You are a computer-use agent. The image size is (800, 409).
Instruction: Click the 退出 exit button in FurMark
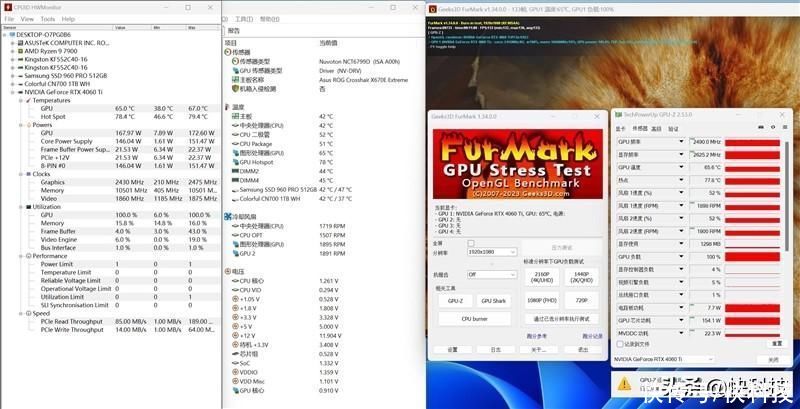pyautogui.click(x=583, y=349)
